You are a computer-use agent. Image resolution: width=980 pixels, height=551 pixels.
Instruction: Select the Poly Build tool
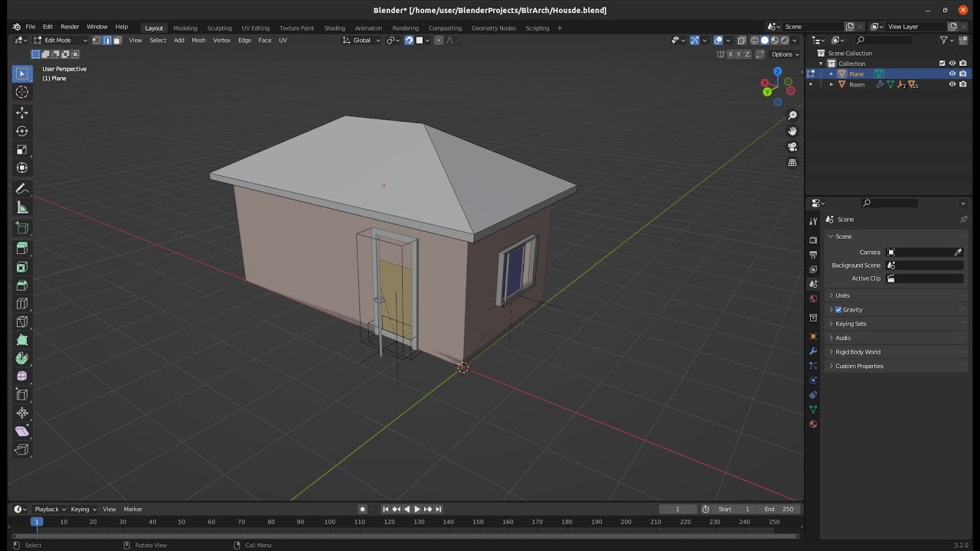(x=22, y=340)
